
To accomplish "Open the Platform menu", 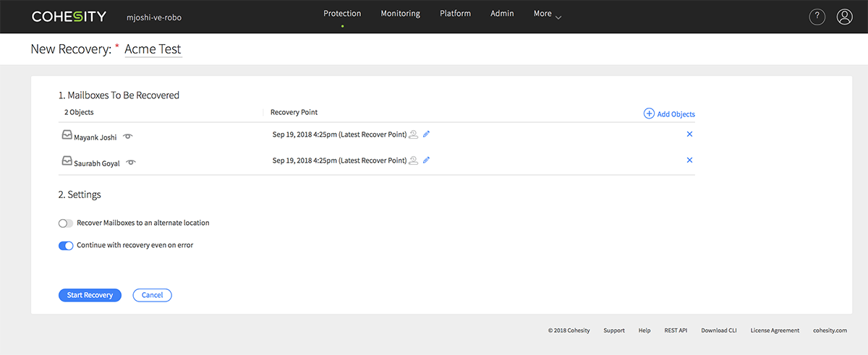I will point(455,14).
